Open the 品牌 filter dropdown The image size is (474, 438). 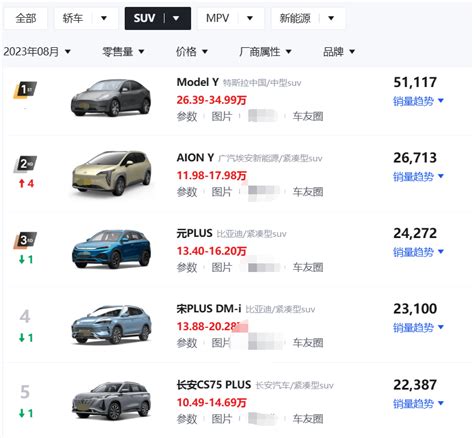339,52
